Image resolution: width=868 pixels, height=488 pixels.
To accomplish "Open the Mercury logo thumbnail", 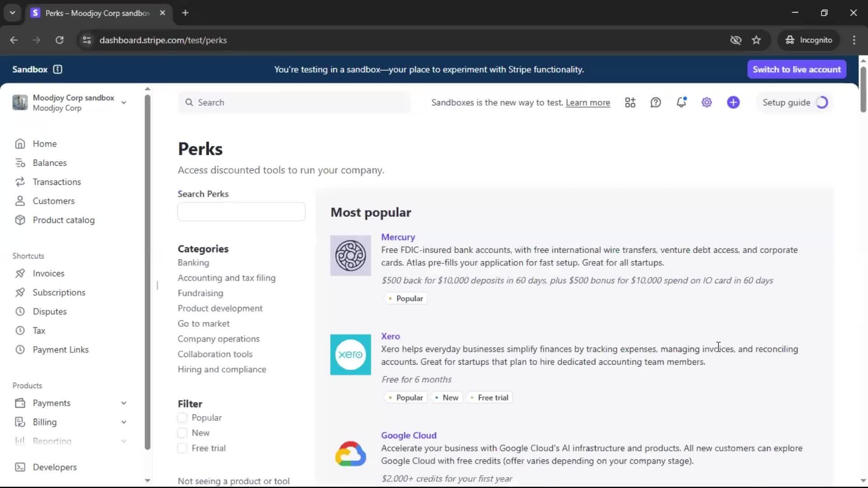I will [x=350, y=256].
